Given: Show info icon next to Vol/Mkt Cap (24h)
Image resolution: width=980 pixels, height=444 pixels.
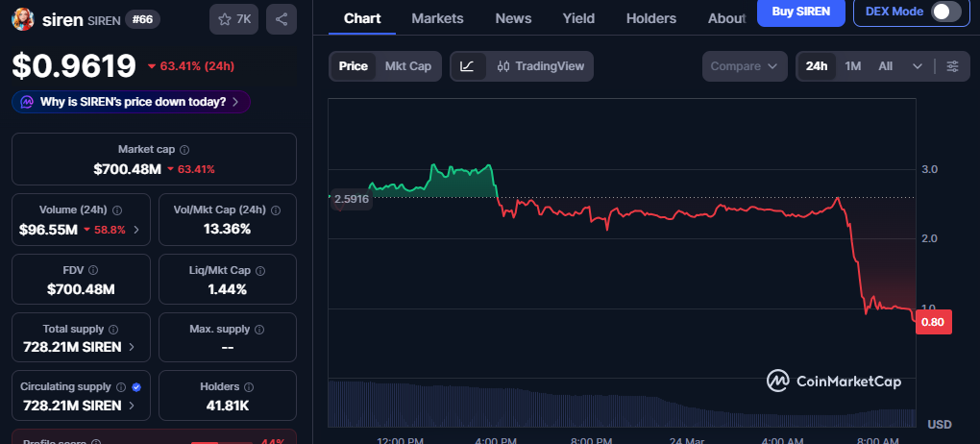Looking at the screenshot, I should 276,210.
